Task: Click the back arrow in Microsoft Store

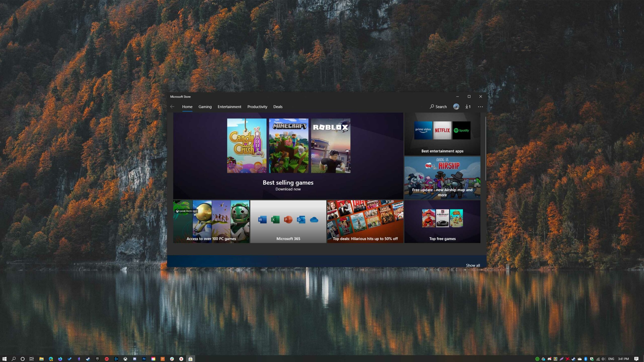Action: click(172, 107)
